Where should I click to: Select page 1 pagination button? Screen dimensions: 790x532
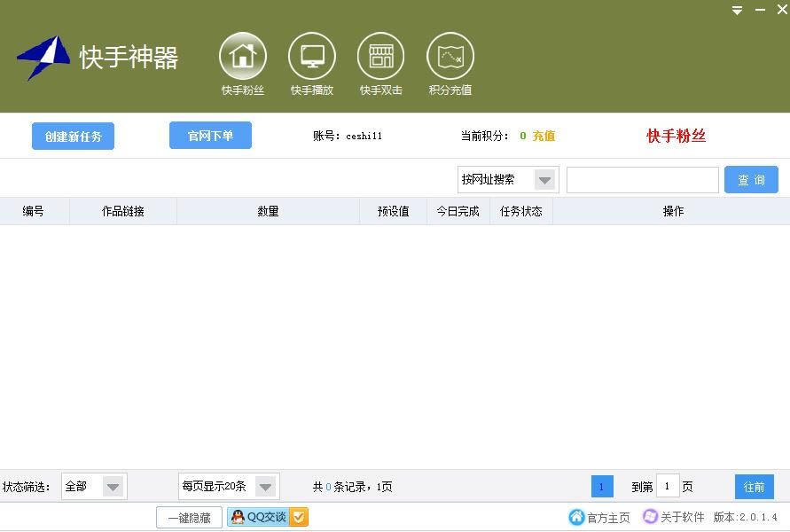coord(601,487)
